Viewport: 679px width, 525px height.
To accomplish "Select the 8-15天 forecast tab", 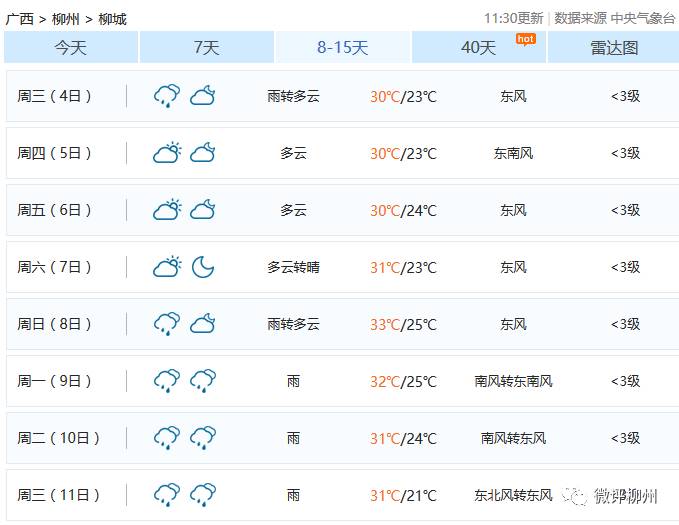I will 343,47.
